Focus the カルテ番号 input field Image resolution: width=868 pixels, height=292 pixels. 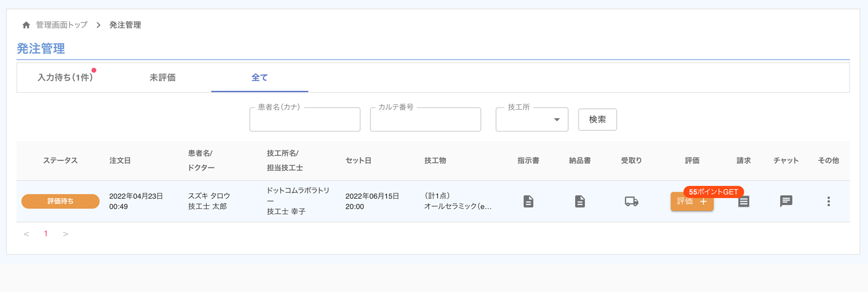[425, 120]
